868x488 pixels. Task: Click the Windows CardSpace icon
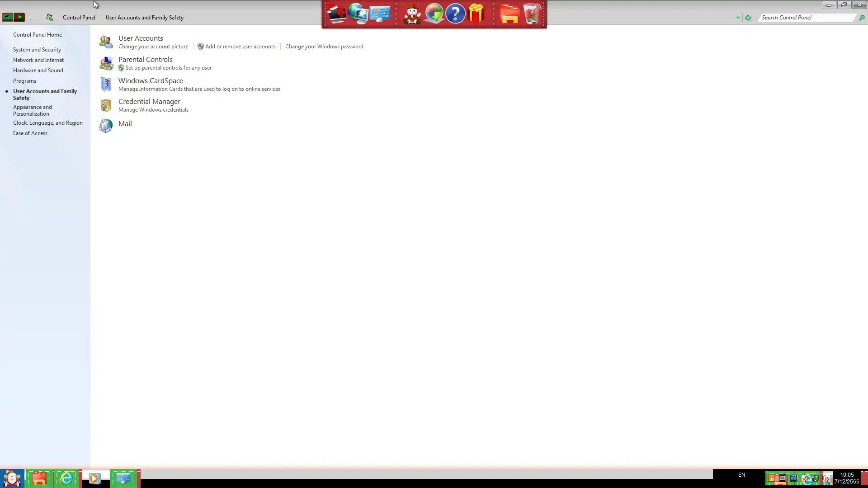106,84
